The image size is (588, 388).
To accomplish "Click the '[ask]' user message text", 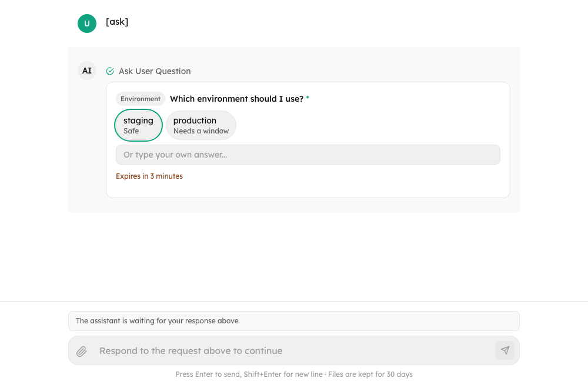I will (117, 22).
